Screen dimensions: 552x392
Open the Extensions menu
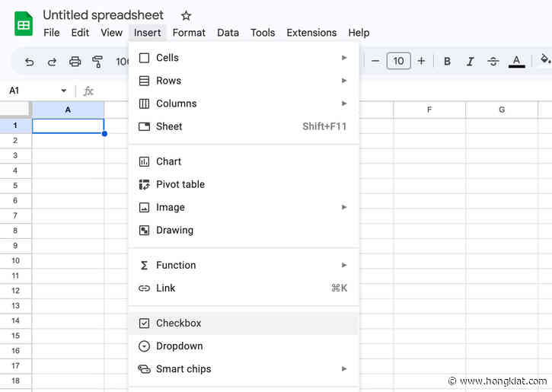[311, 33]
